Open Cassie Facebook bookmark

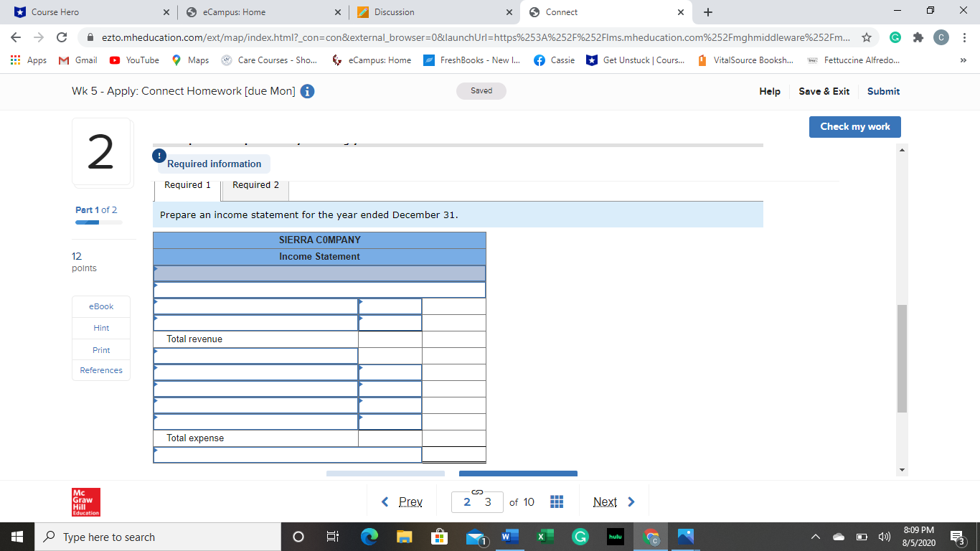point(555,60)
